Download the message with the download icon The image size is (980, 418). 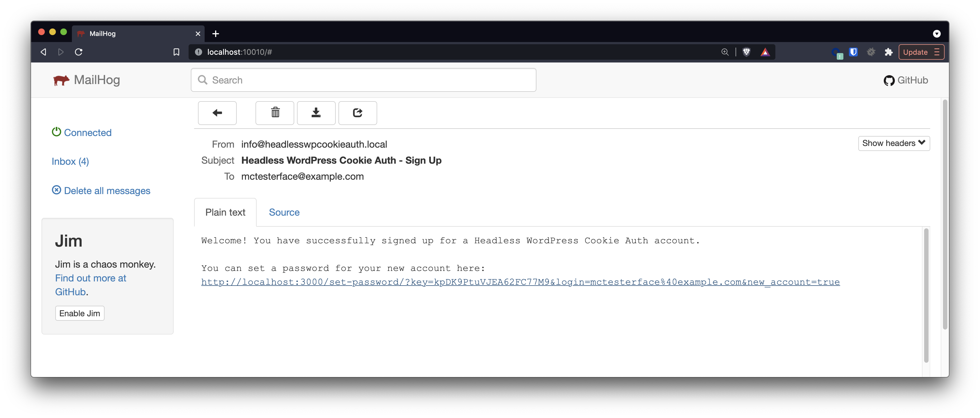click(316, 113)
